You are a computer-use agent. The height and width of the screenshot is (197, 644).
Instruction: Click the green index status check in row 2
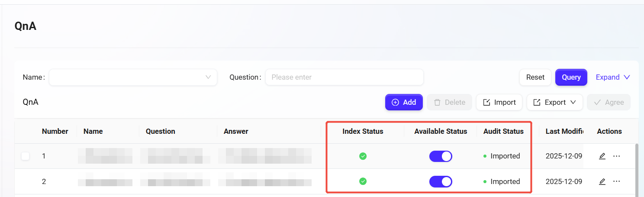pyautogui.click(x=363, y=181)
